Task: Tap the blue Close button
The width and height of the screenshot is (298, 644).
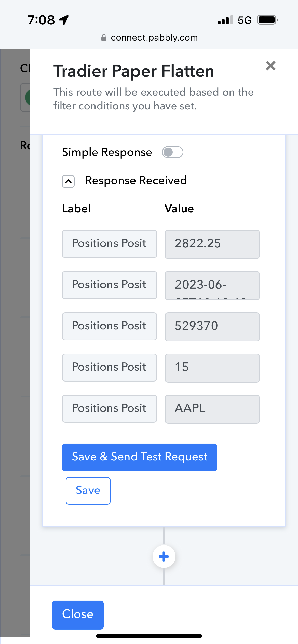Action: pyautogui.click(x=78, y=615)
